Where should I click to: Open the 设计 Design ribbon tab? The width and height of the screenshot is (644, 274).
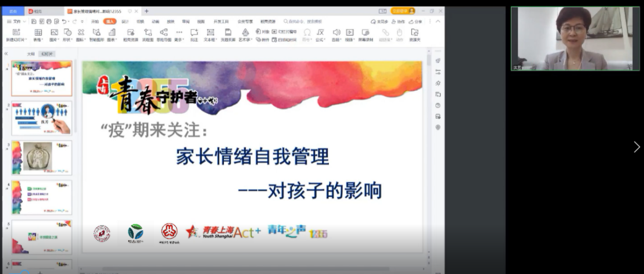pos(125,21)
